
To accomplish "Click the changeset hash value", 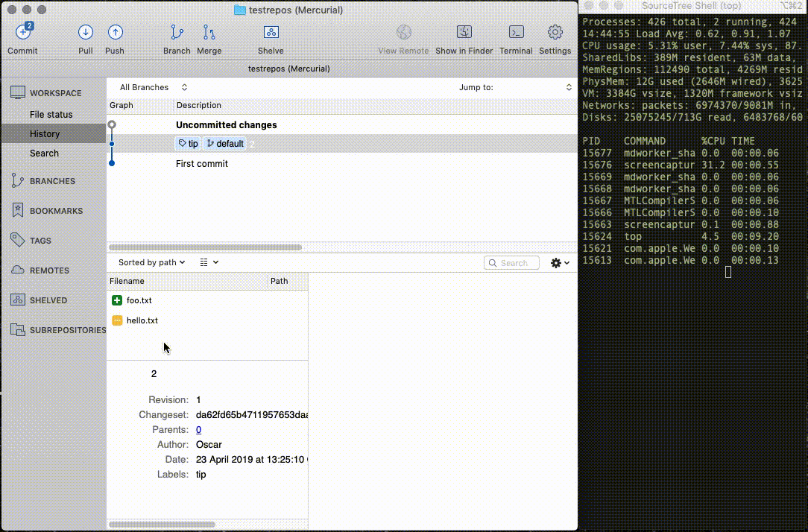I will [251, 415].
